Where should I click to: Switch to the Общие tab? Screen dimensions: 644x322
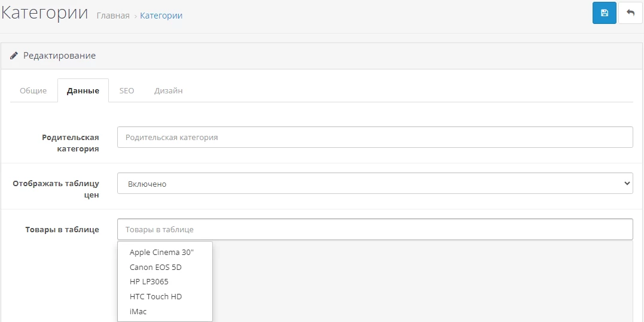pos(33,90)
